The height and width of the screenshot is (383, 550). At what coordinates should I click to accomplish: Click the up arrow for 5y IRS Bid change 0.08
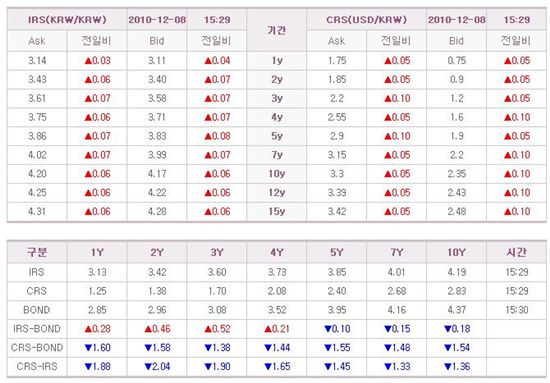pyautogui.click(x=208, y=136)
